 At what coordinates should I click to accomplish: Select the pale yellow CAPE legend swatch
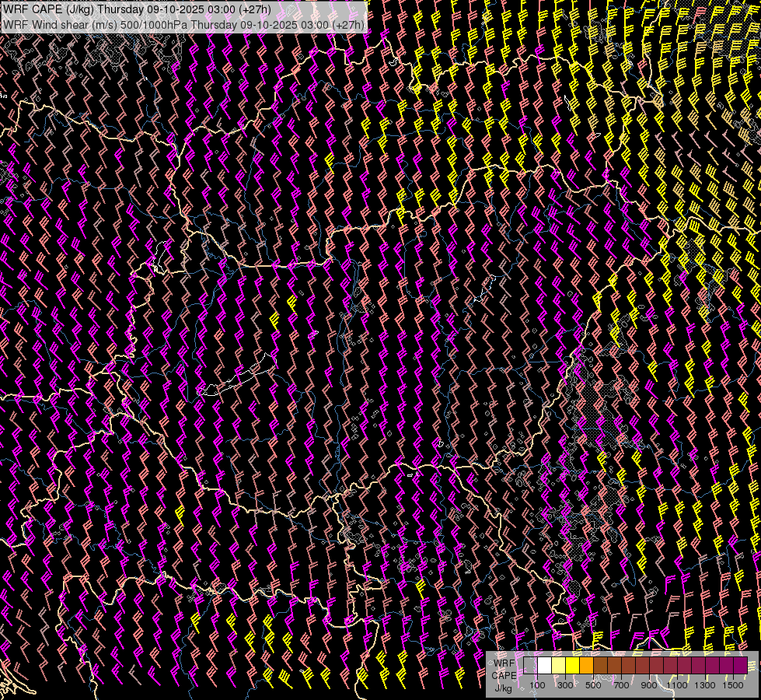[x=558, y=666]
